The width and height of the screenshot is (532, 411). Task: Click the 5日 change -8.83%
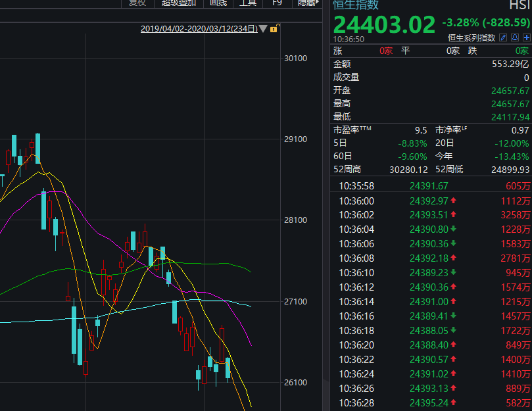click(x=412, y=143)
